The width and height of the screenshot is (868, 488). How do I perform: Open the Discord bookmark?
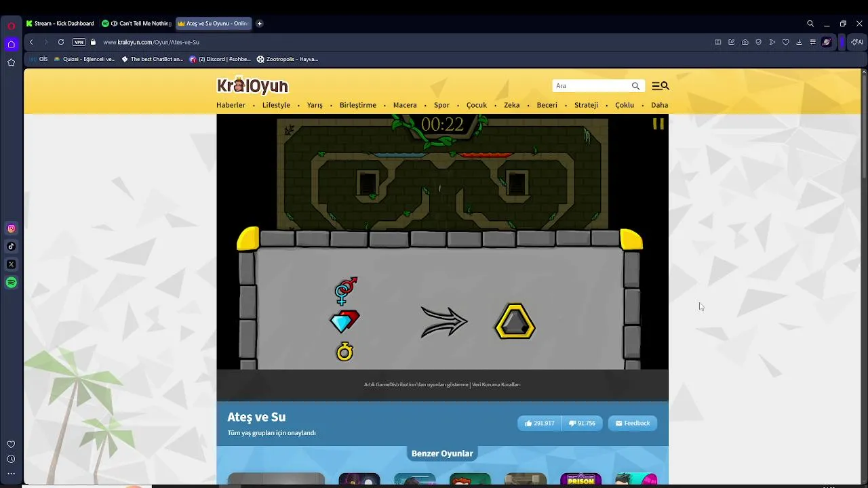220,59
